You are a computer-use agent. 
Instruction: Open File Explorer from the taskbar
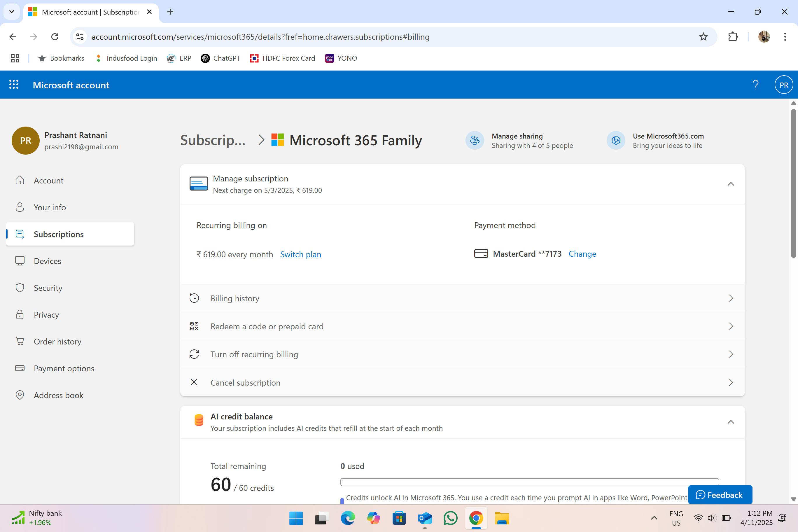point(502,518)
